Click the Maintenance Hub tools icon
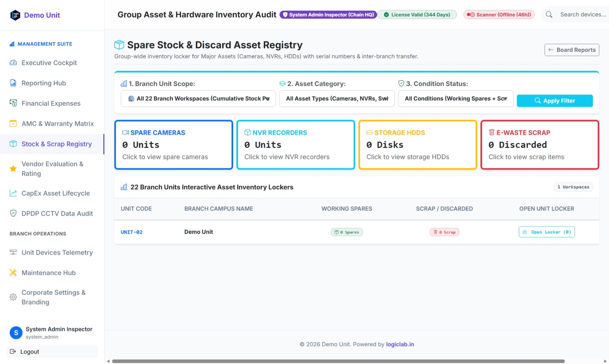Image resolution: width=609 pixels, height=364 pixels. [x=13, y=273]
